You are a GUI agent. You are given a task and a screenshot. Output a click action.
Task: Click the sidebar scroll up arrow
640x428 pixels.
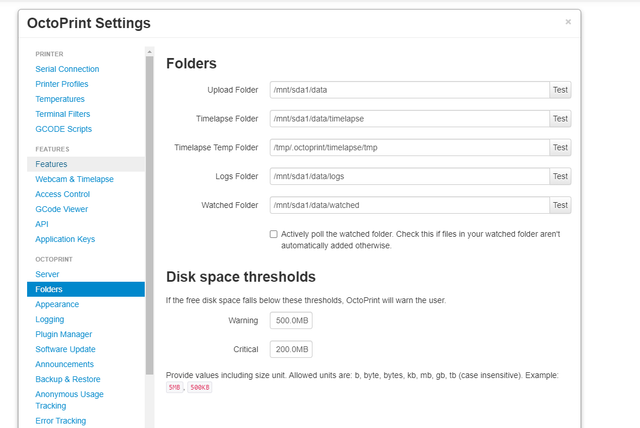149,52
